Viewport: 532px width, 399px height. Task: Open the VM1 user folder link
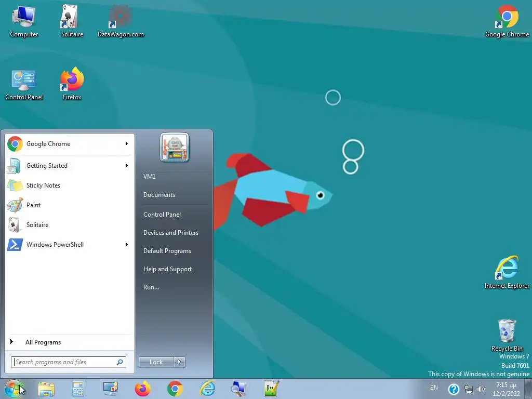(149, 177)
